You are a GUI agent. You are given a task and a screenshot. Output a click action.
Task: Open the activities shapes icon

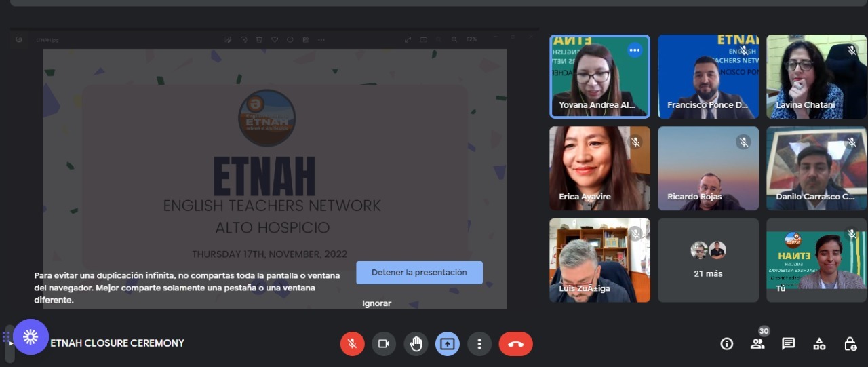(819, 344)
